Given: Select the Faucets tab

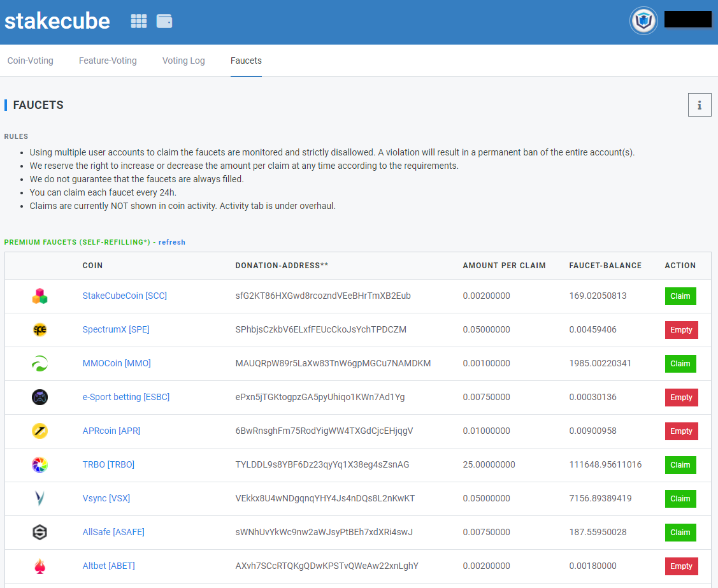Looking at the screenshot, I should coord(246,61).
